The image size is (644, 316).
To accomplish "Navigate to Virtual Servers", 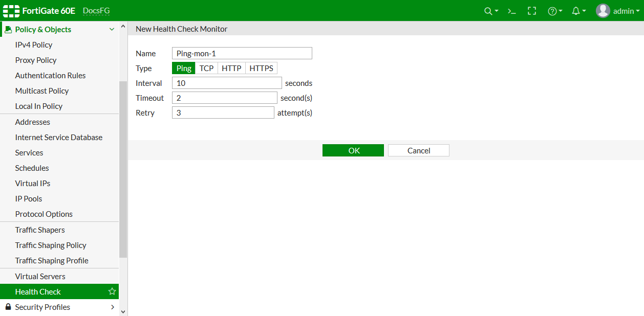I will (40, 276).
